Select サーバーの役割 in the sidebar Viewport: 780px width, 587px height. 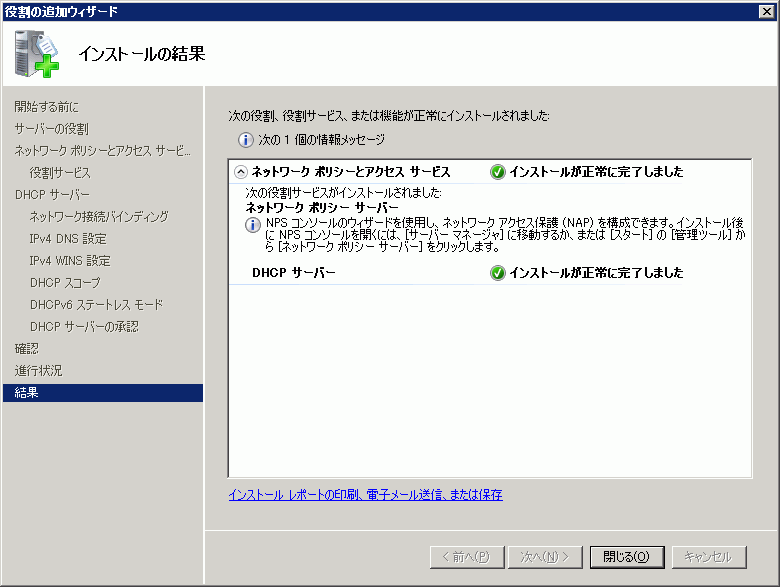point(52,129)
